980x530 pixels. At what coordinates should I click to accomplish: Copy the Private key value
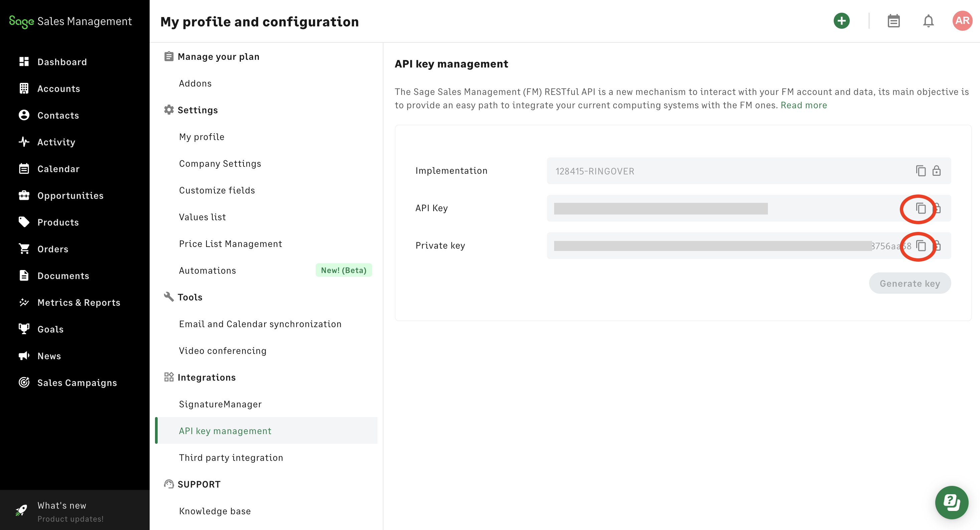(x=920, y=246)
